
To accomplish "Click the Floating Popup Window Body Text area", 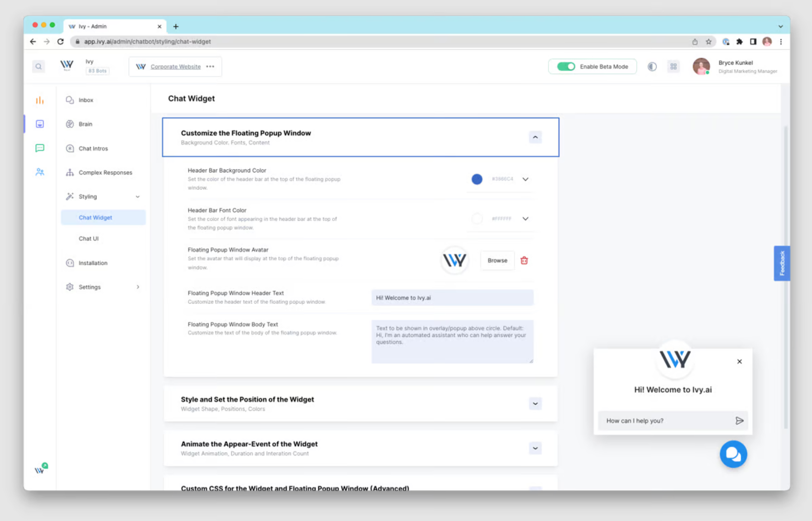I will (x=452, y=342).
